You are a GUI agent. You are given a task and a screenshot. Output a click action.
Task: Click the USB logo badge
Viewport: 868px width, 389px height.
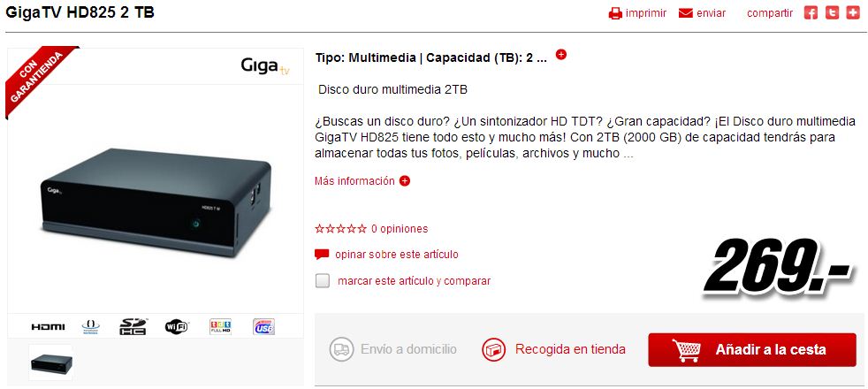click(264, 326)
